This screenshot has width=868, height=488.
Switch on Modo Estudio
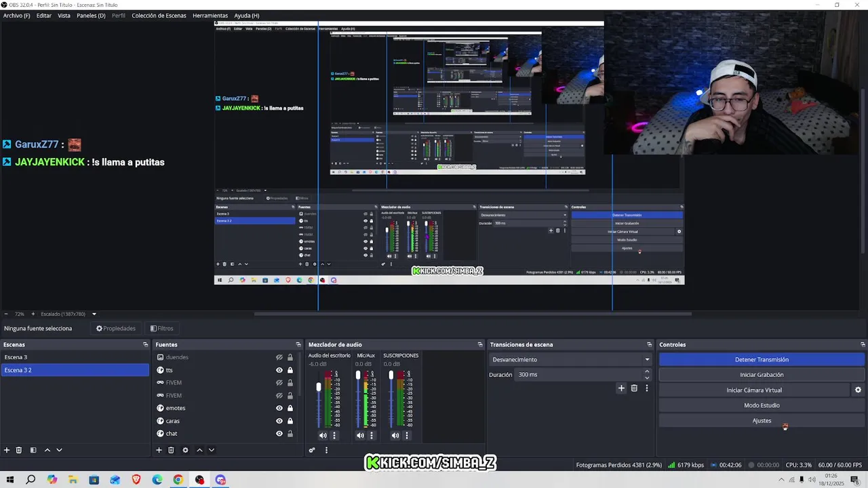click(x=762, y=405)
